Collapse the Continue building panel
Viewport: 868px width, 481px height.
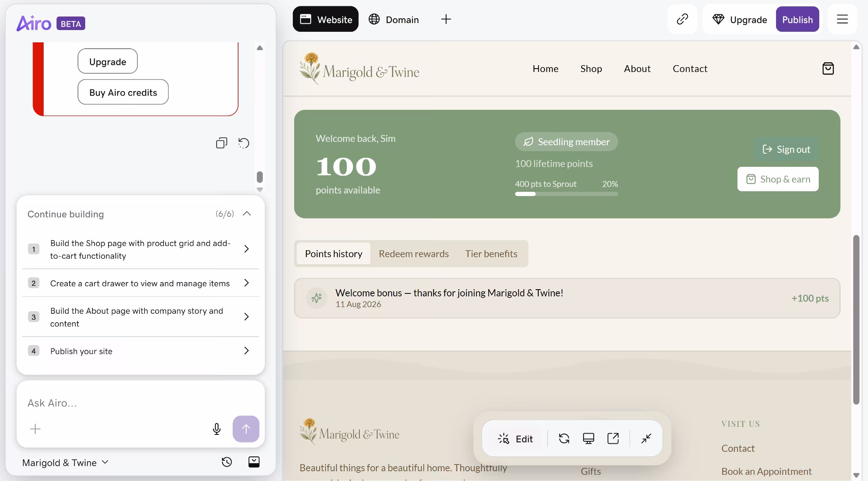pyautogui.click(x=247, y=214)
